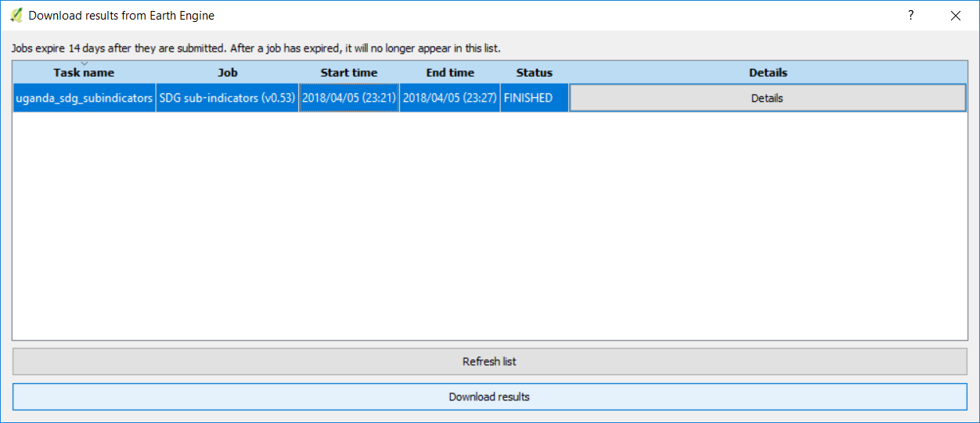
Task: Click the jobs expire information text
Action: [x=256, y=49]
